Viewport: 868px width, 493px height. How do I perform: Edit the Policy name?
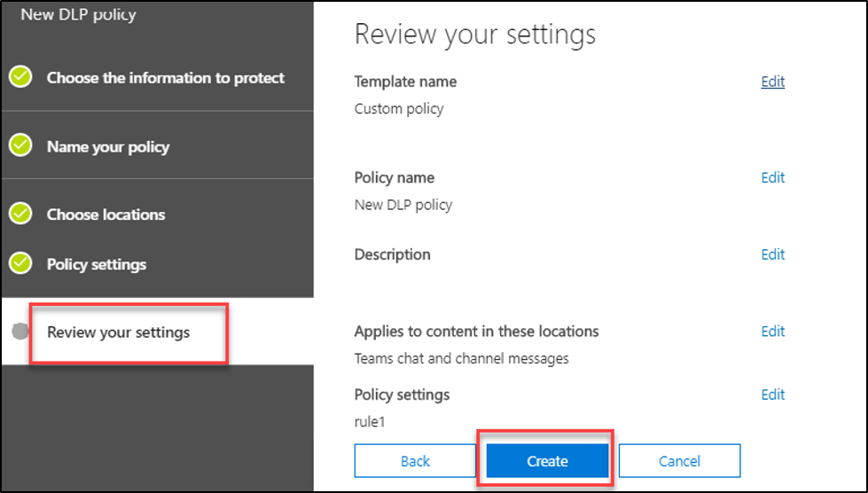(772, 177)
